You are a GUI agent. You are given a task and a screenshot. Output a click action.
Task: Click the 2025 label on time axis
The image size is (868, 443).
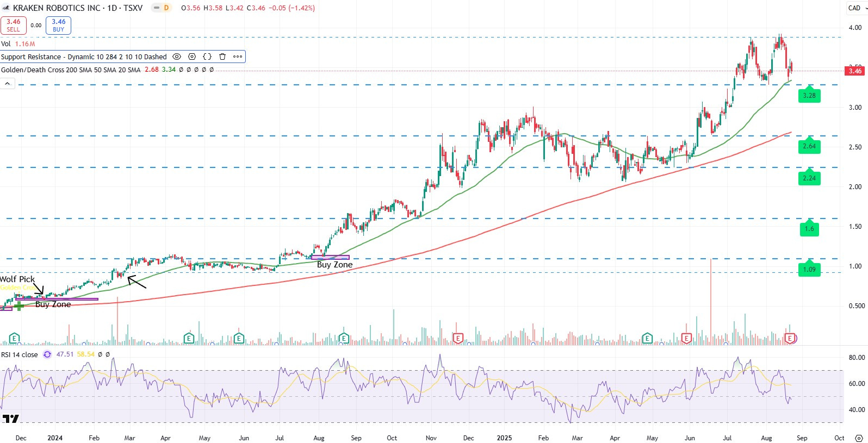(x=504, y=438)
